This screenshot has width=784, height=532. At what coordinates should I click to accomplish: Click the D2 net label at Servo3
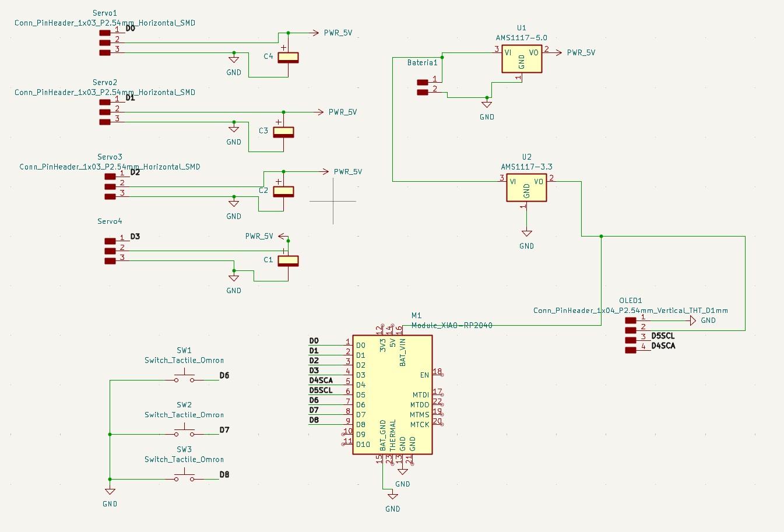point(135,172)
